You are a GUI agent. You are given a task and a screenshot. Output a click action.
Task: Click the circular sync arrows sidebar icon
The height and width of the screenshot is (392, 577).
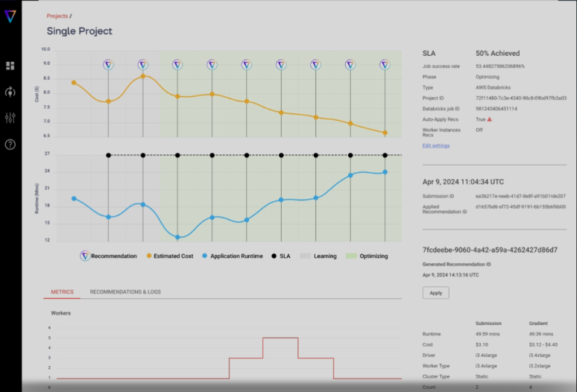(x=10, y=92)
